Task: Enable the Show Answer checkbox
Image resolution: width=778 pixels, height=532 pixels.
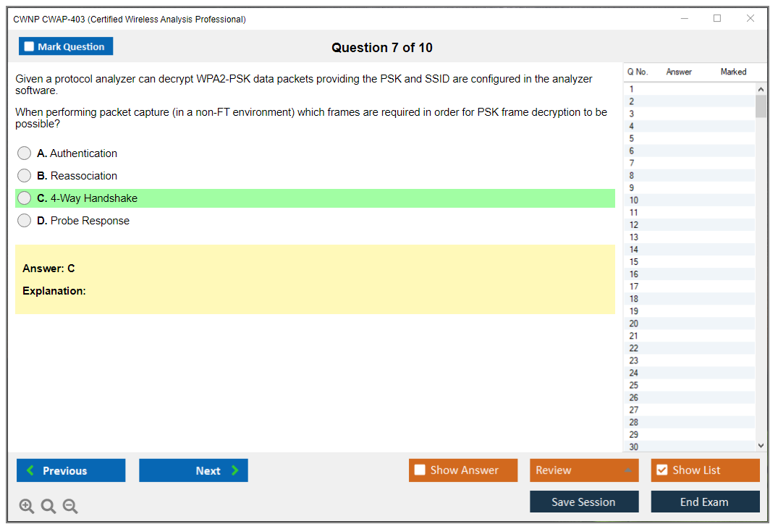Action: [420, 470]
